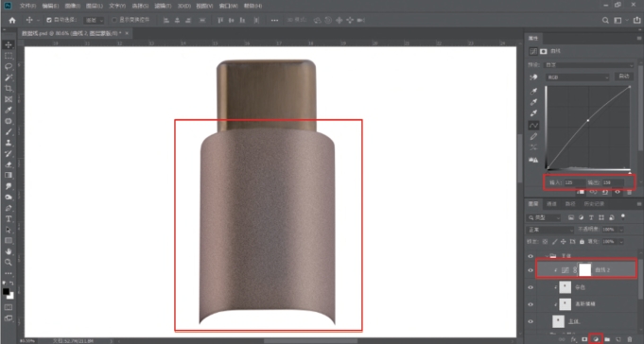Click the foreground color swatch
The image size is (644, 344).
click(x=6, y=291)
